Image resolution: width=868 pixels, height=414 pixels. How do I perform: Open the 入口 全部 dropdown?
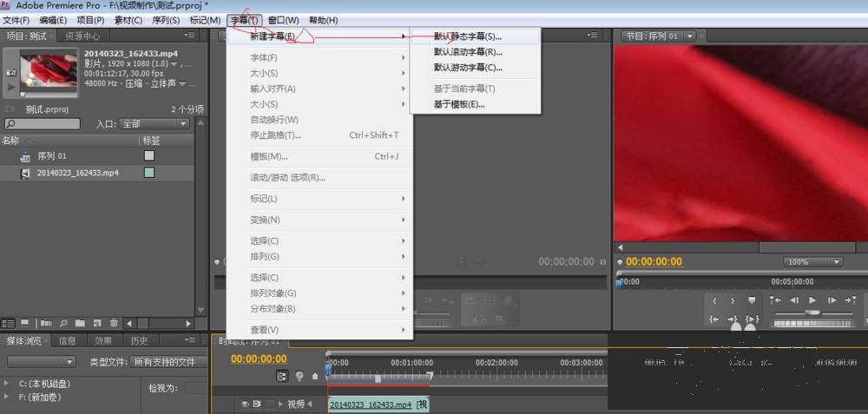154,124
